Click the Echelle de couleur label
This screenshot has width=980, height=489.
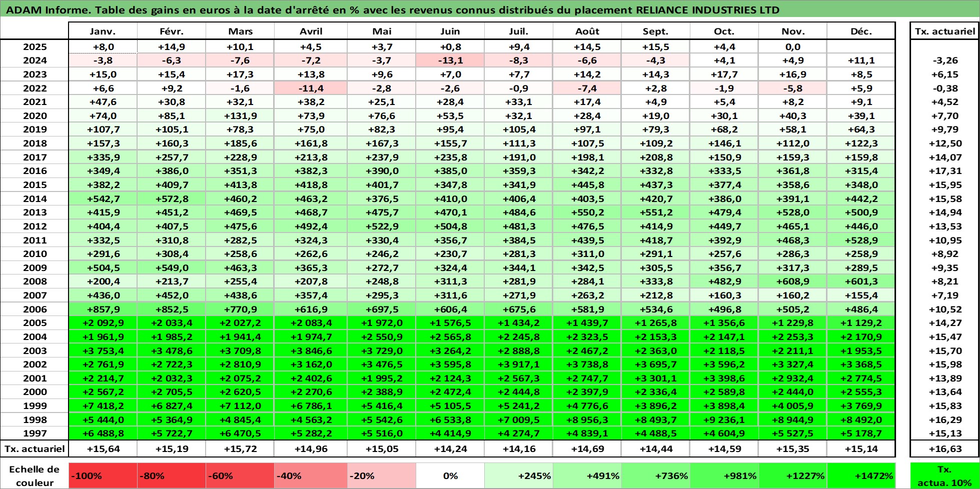pos(35,476)
